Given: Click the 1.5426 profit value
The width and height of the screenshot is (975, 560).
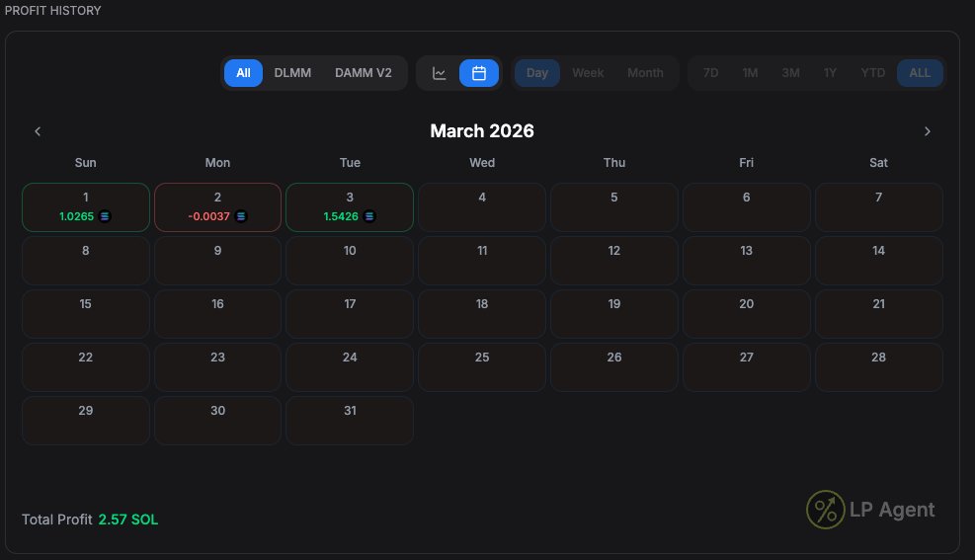Looking at the screenshot, I should point(341,216).
